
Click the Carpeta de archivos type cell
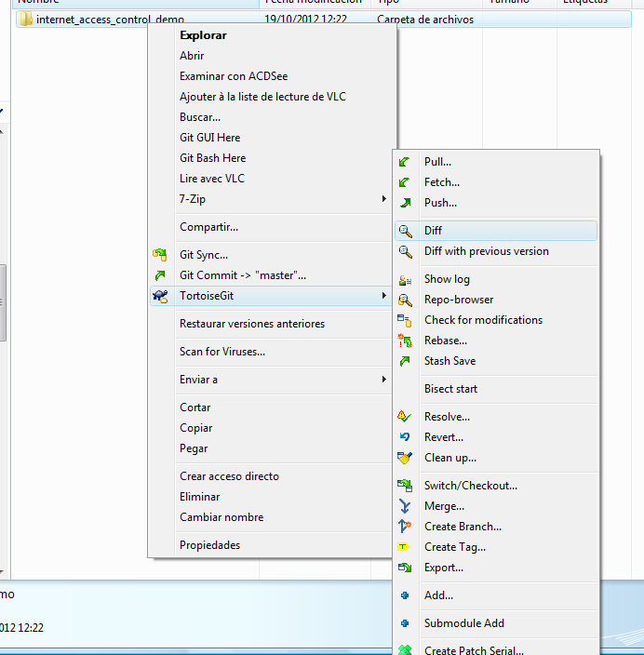pos(425,20)
